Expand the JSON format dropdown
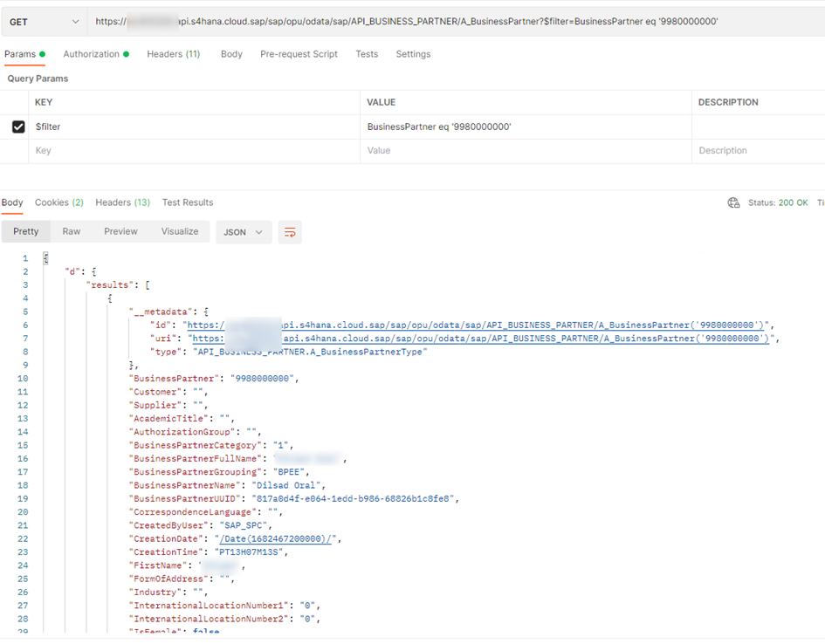The width and height of the screenshot is (825, 644). pos(243,232)
